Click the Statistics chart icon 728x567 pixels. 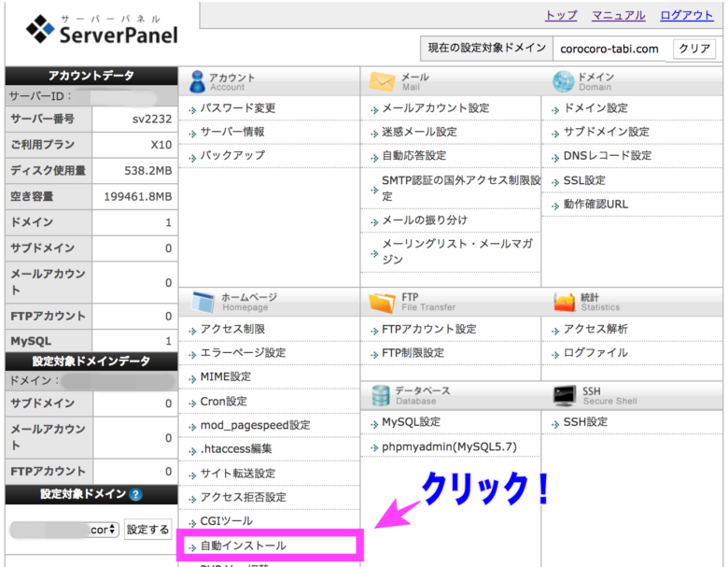click(x=565, y=302)
